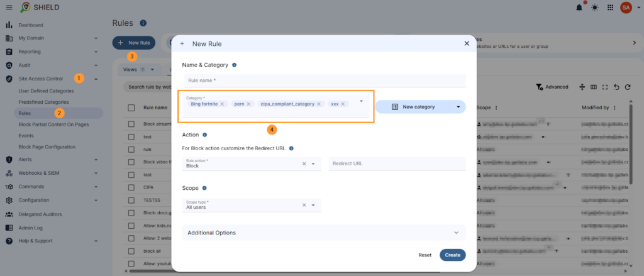This screenshot has width=644, height=276.
Task: Click the Create button
Action: [452, 255]
